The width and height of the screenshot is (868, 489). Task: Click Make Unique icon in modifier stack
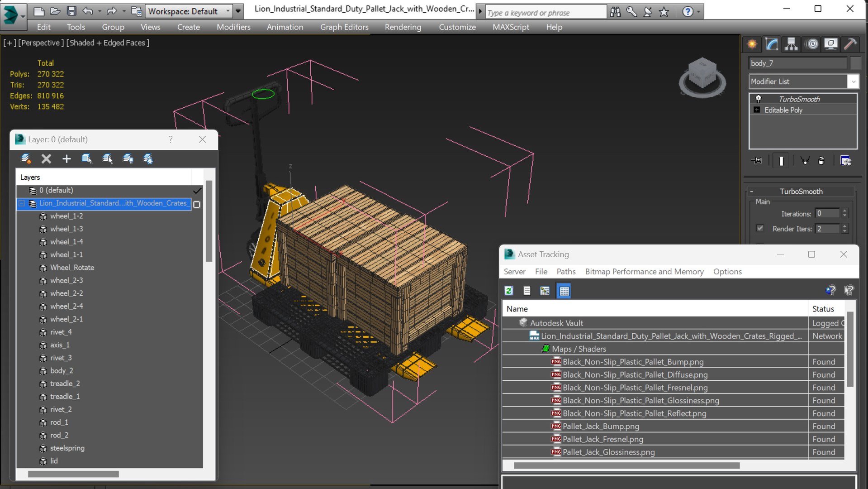(x=805, y=161)
